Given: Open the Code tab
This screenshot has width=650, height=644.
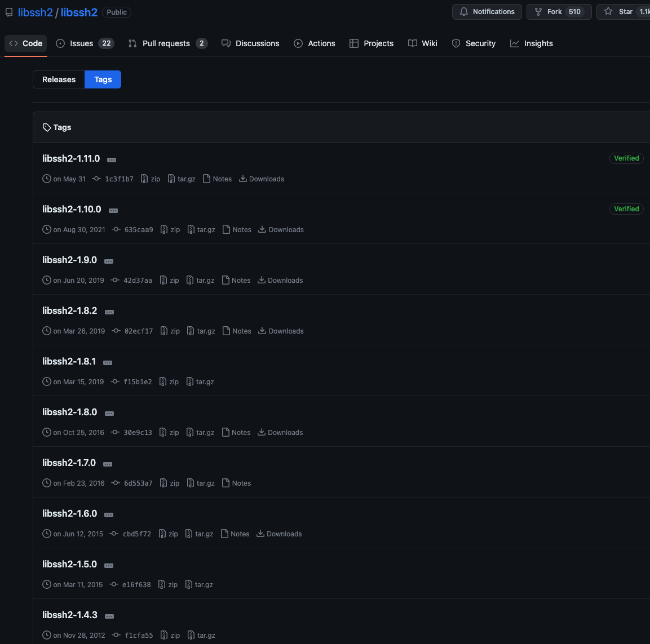Looking at the screenshot, I should tap(26, 43).
